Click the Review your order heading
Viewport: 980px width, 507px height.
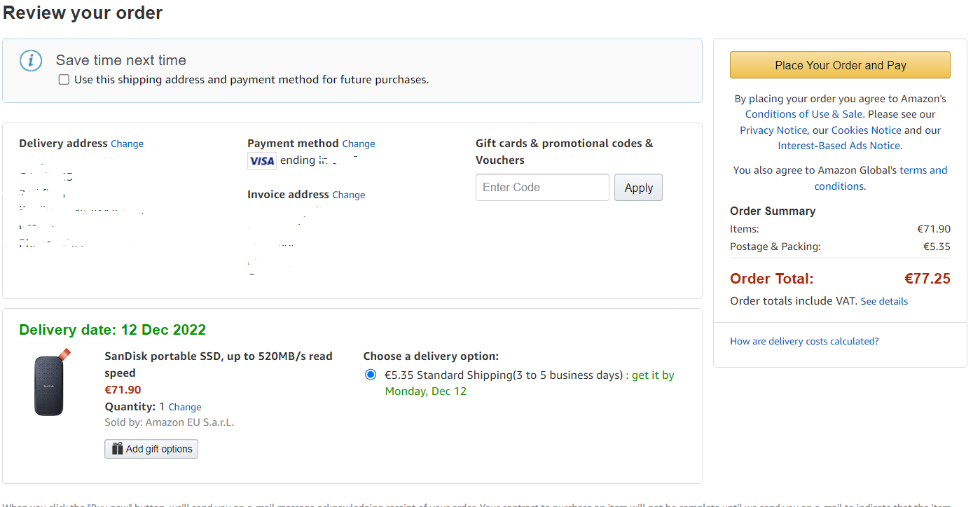[x=83, y=13]
